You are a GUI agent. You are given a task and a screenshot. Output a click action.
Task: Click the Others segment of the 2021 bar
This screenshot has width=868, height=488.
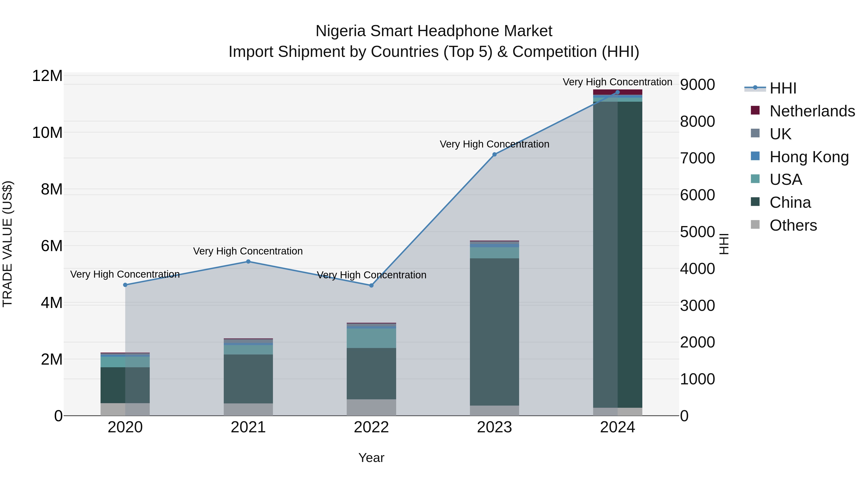pyautogui.click(x=248, y=409)
